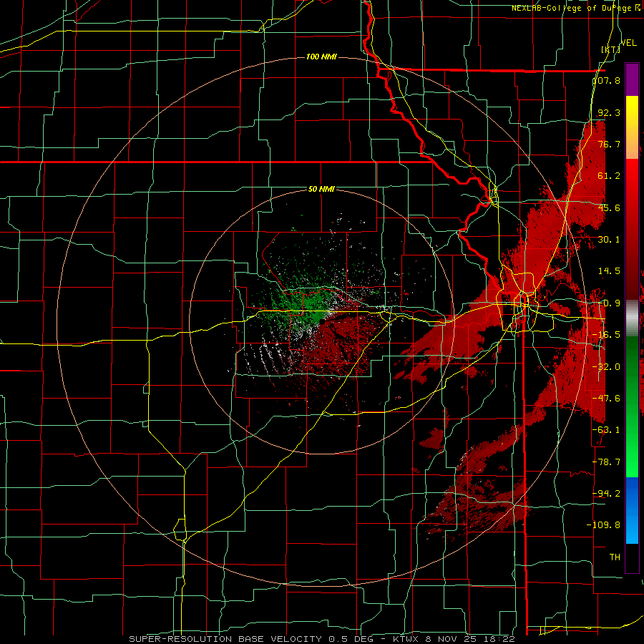Screen dimensions: 644x644
Task: Click the -63.1 velocity scale value
Action: click(607, 429)
